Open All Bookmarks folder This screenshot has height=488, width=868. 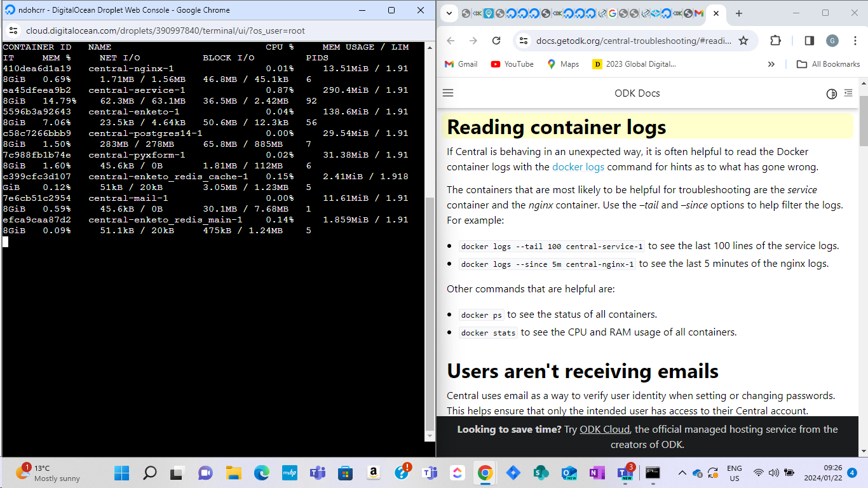point(828,64)
